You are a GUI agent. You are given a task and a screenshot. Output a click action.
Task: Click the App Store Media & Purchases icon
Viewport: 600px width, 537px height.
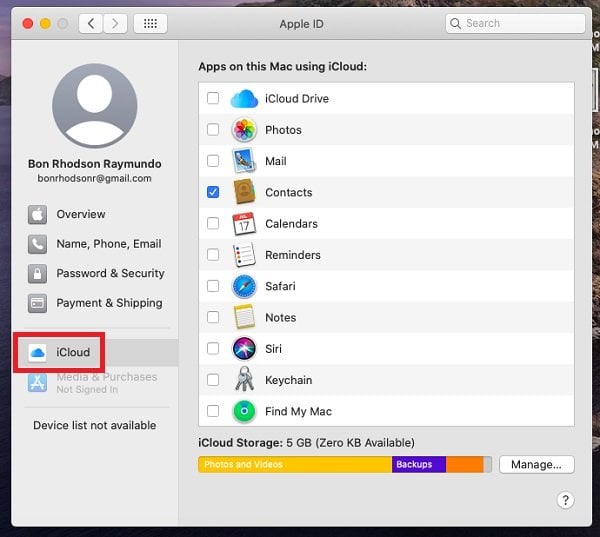[38, 383]
